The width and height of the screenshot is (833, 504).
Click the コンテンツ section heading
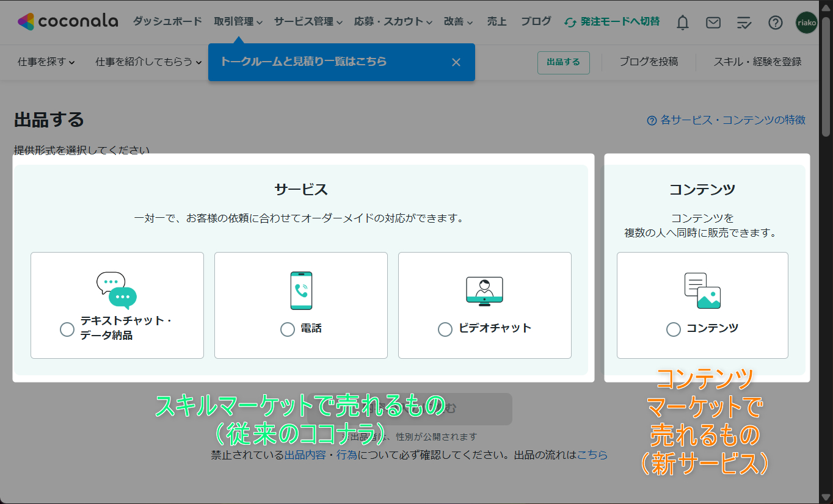(x=702, y=190)
